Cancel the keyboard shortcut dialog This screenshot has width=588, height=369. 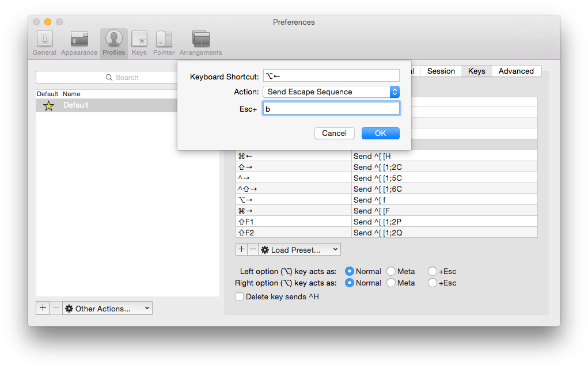(x=334, y=133)
